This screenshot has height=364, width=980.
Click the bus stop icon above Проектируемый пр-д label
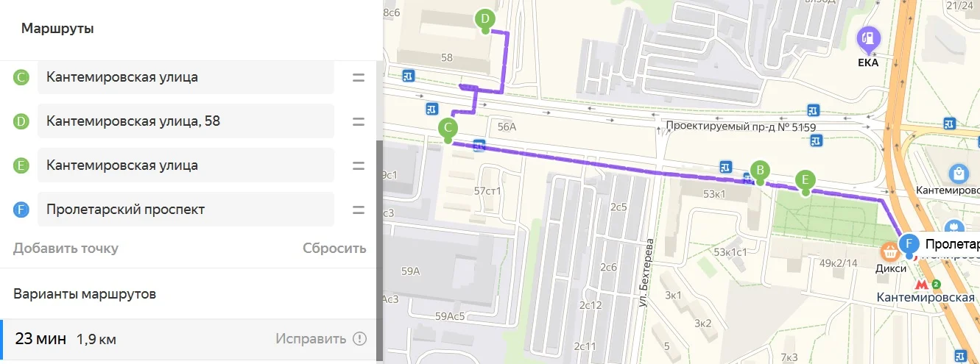[813, 110]
